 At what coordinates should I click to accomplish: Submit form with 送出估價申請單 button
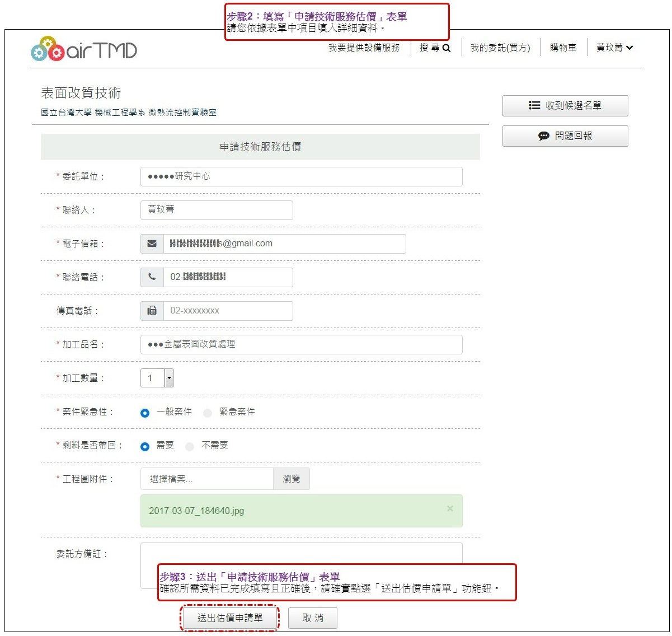point(229,618)
